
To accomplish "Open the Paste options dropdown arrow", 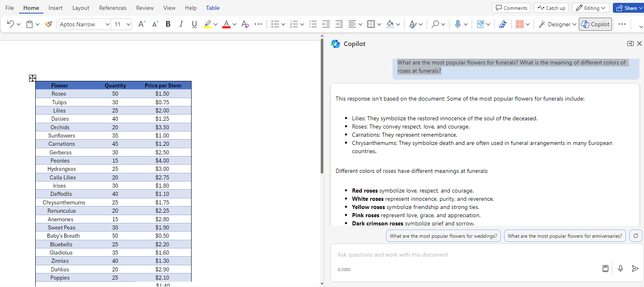I will (x=38, y=25).
